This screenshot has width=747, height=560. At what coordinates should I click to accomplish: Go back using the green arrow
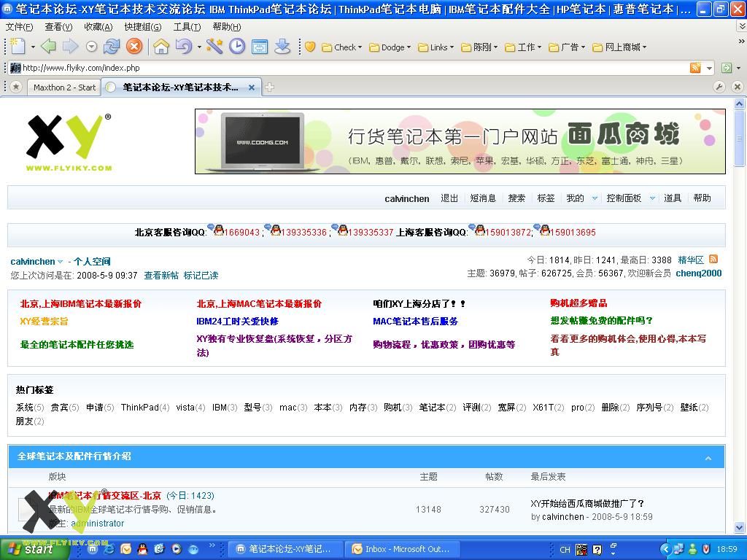[48, 47]
